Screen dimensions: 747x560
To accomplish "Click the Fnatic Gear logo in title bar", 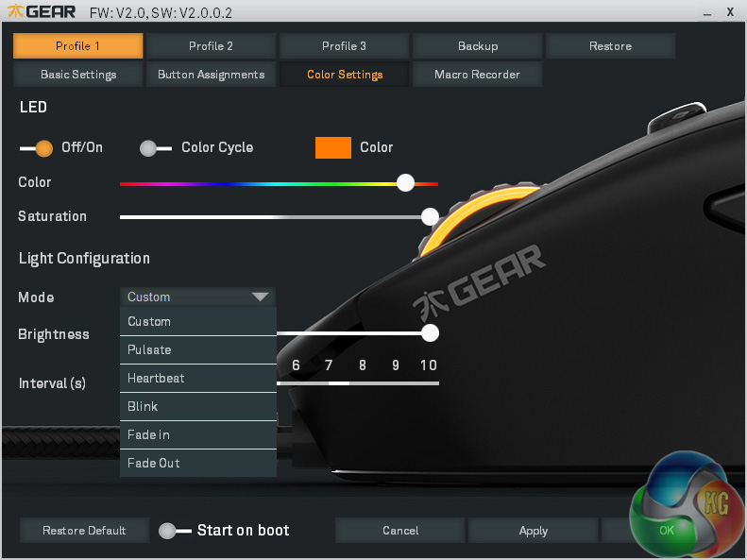I will point(42,11).
